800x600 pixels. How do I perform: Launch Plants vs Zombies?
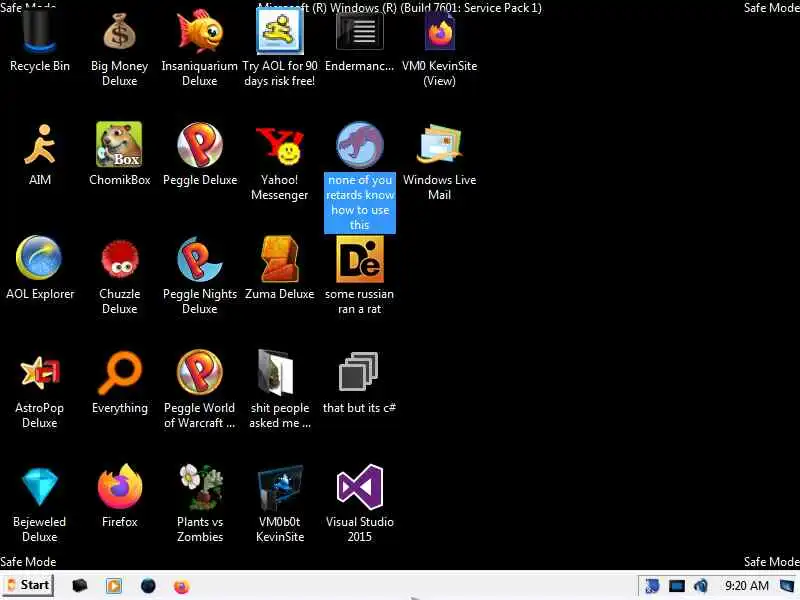coord(201,487)
